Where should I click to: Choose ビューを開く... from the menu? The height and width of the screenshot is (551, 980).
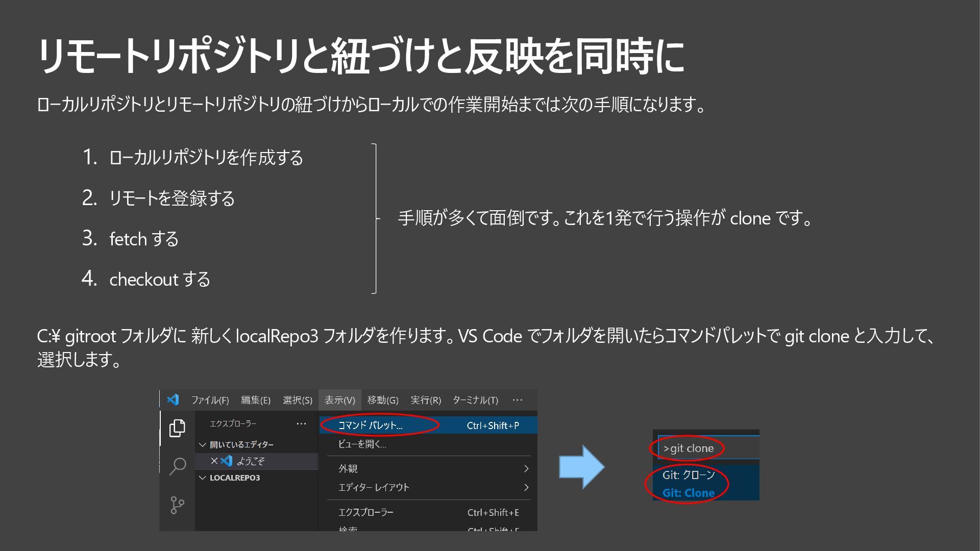point(362,444)
